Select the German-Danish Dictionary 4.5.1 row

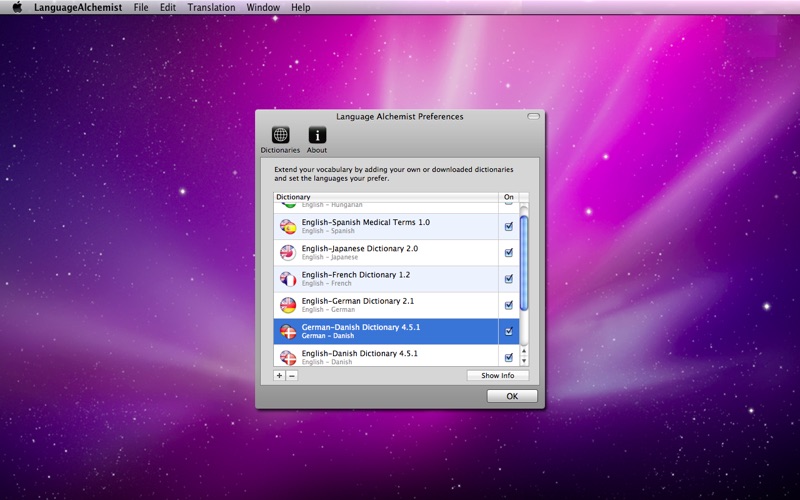[396, 331]
